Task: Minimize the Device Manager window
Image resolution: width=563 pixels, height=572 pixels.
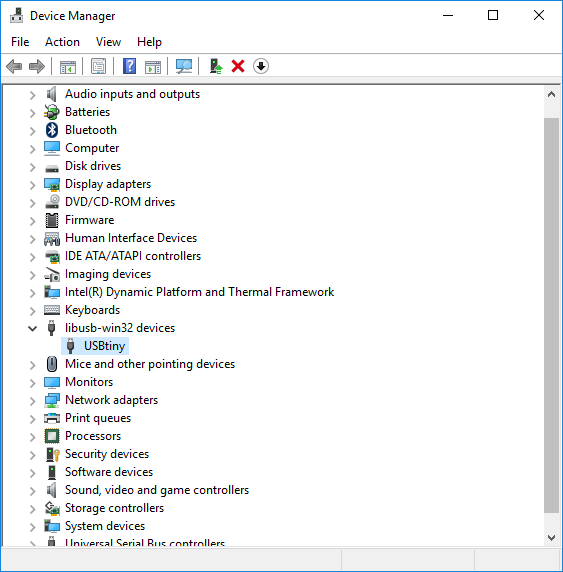Action: pyautogui.click(x=448, y=15)
